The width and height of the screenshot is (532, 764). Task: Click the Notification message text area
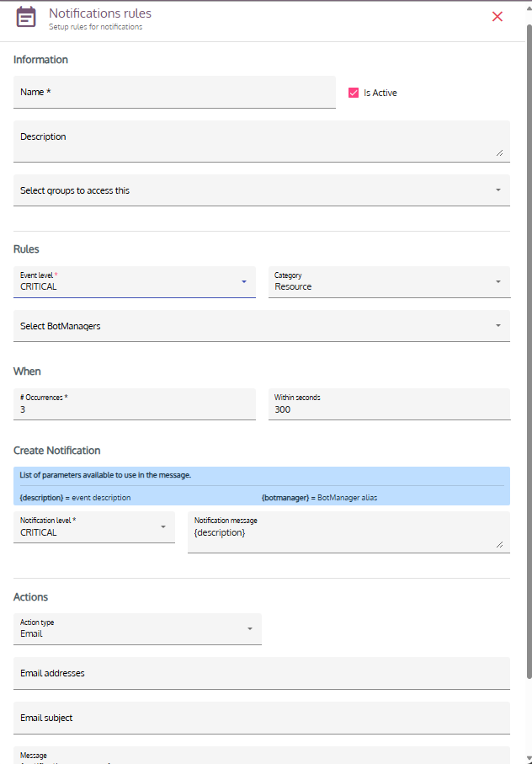pyautogui.click(x=348, y=532)
